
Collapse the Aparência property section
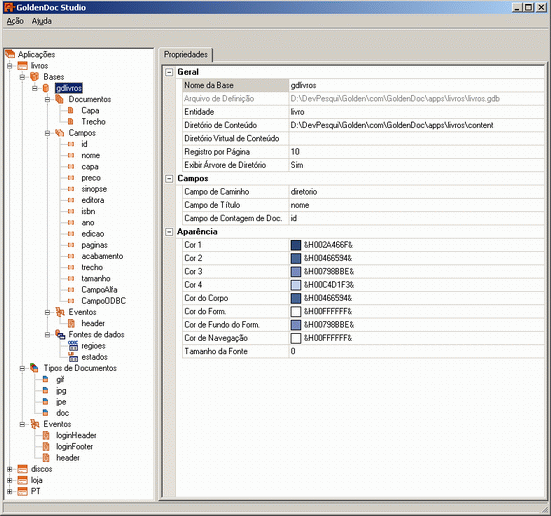click(x=169, y=232)
